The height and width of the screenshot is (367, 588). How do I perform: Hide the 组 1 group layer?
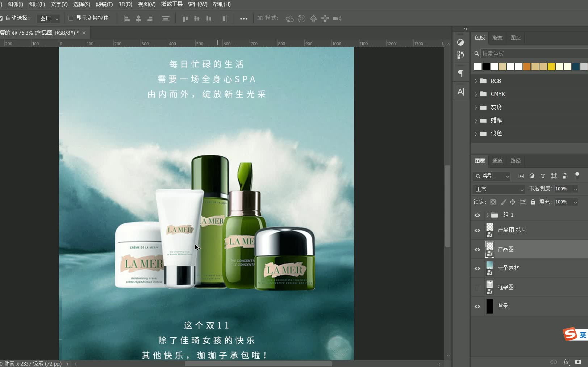click(478, 215)
